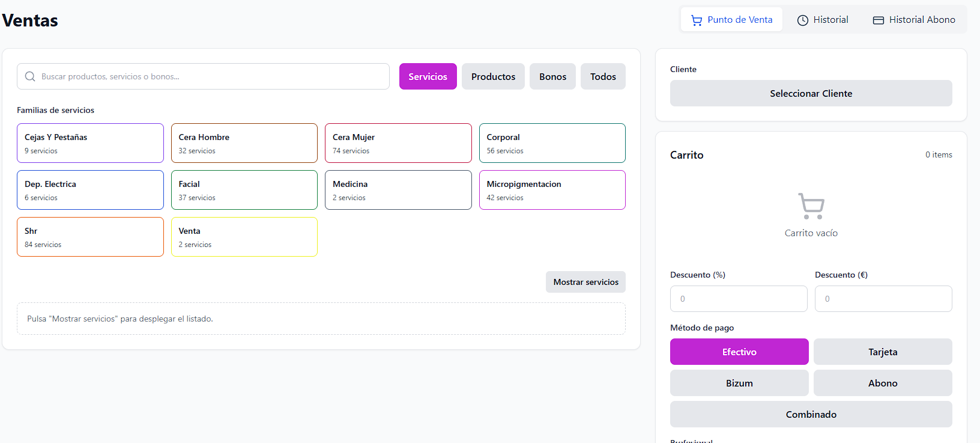
Task: Click the card icon beside Historial Abono
Action: [x=879, y=20]
